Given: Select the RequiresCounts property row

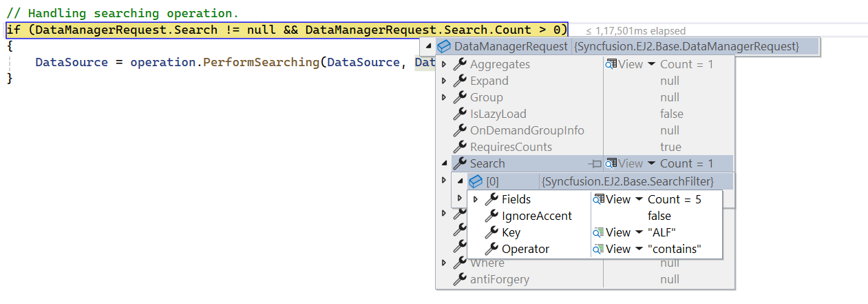Looking at the screenshot, I should click(x=585, y=147).
